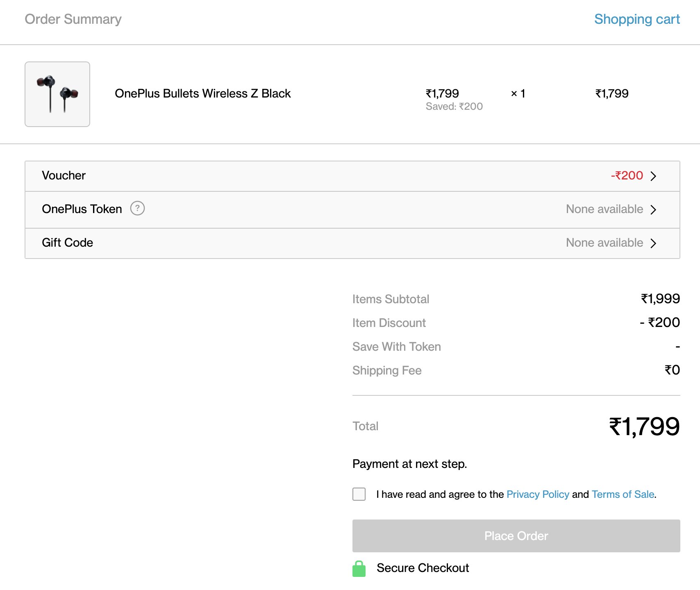Open the Privacy Policy link
The width and height of the screenshot is (700, 590).
pyautogui.click(x=538, y=494)
